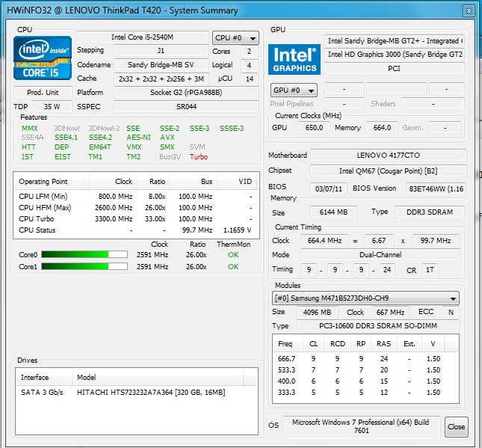
Task: Click the module clock 667 MHz field
Action: 390,312
